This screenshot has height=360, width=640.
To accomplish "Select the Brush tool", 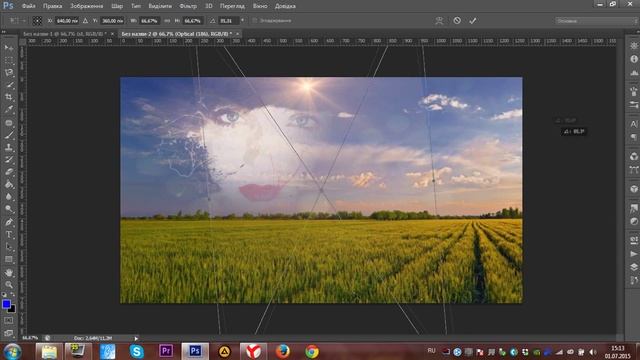I will tap(9, 135).
